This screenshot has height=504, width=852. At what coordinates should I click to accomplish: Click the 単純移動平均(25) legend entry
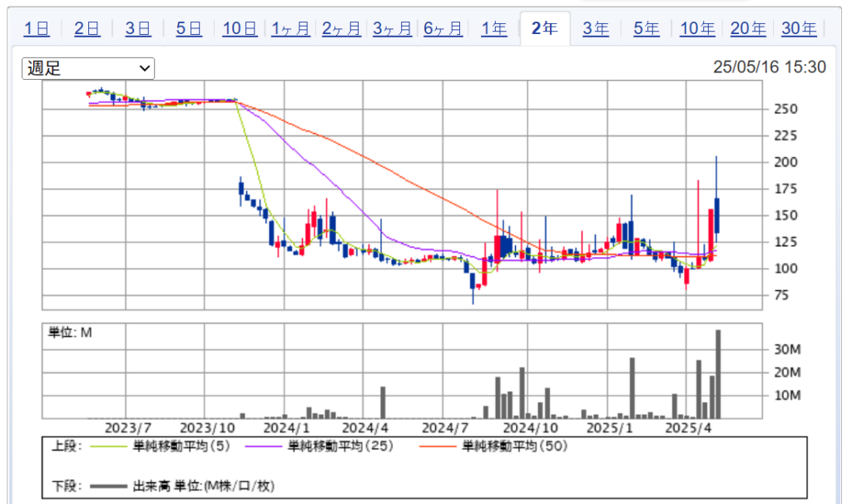[x=340, y=447]
